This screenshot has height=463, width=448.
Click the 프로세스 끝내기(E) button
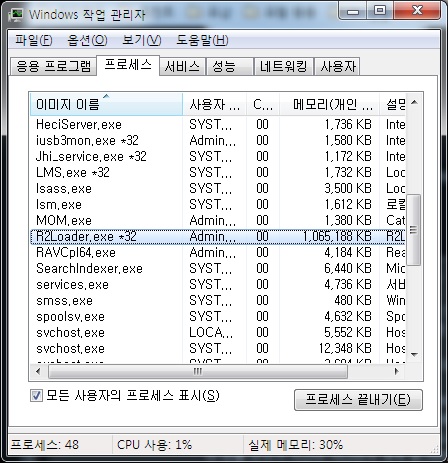(358, 400)
